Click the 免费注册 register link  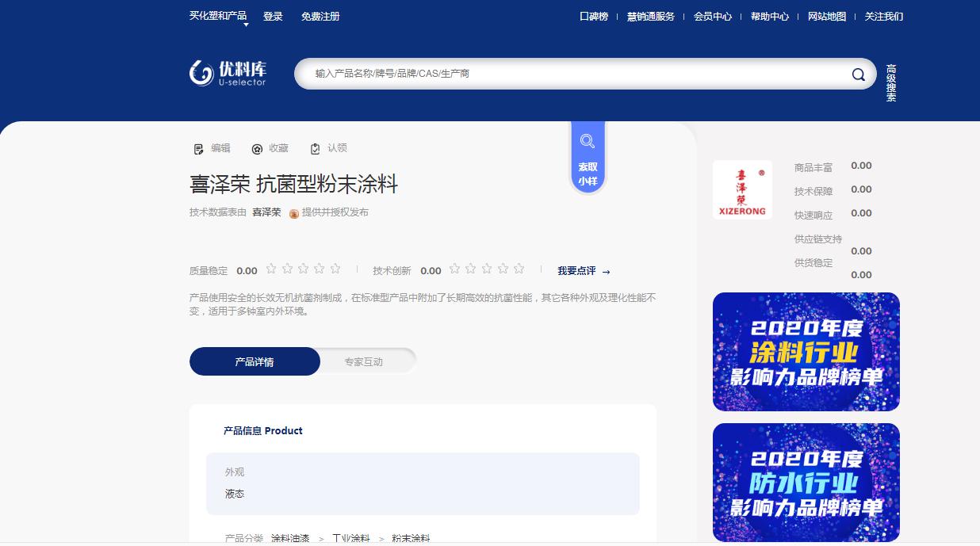320,17
